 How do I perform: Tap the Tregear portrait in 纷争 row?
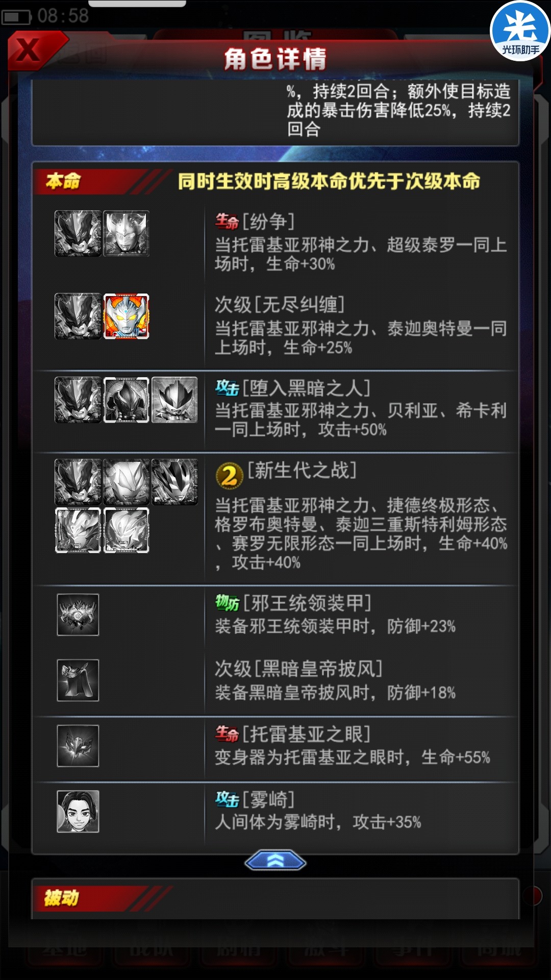click(78, 233)
